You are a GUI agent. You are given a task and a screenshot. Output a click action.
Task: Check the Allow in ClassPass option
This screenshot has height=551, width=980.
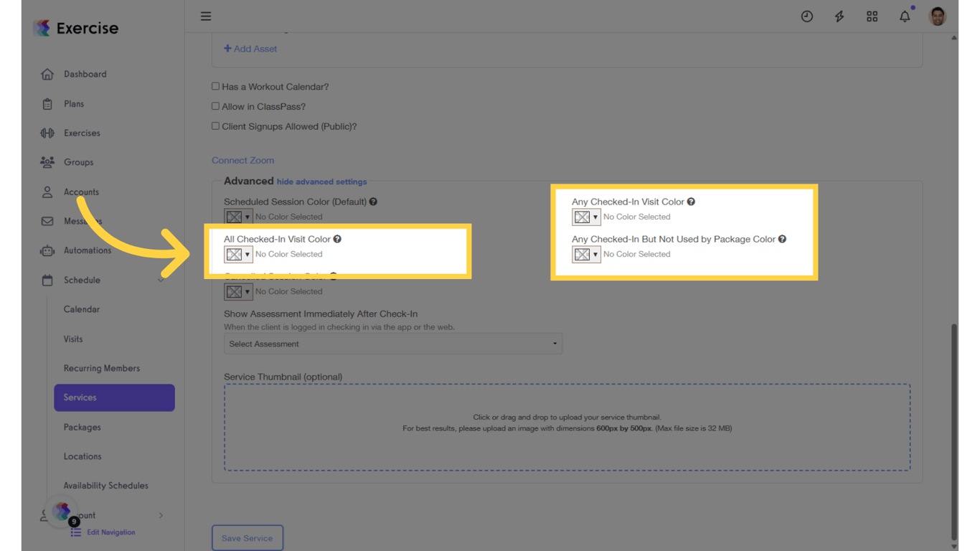[215, 105]
